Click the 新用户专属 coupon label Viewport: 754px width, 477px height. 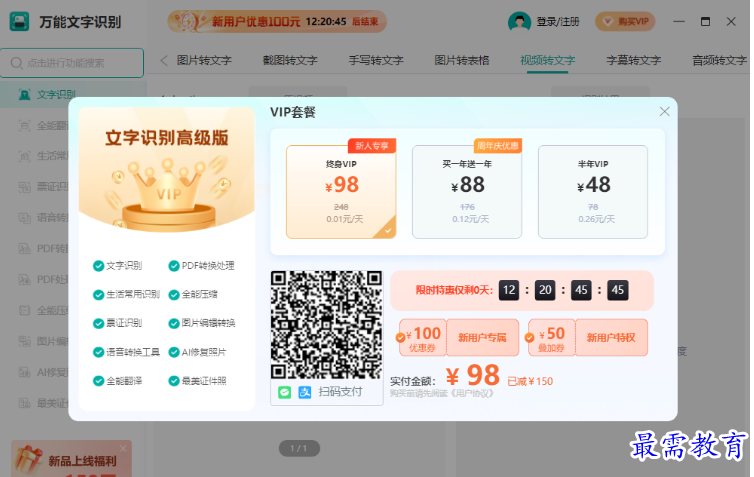(482, 338)
